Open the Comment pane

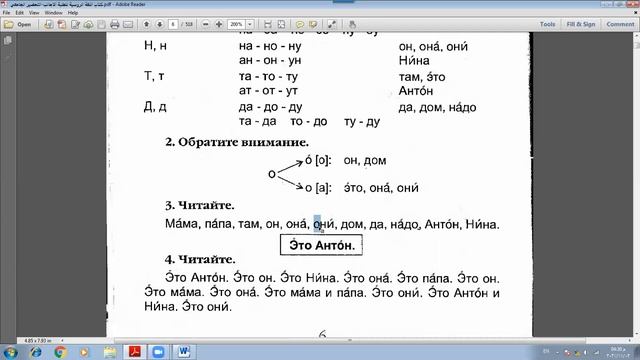620,24
